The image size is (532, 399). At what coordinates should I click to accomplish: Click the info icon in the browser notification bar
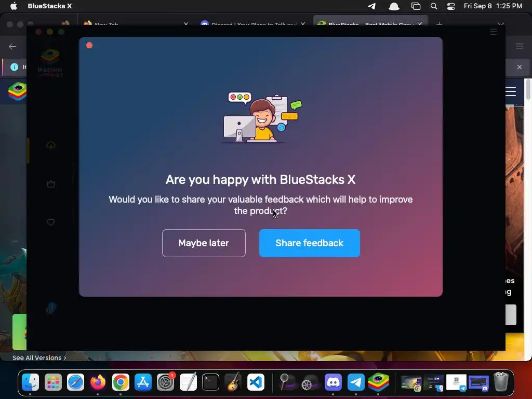(x=14, y=67)
